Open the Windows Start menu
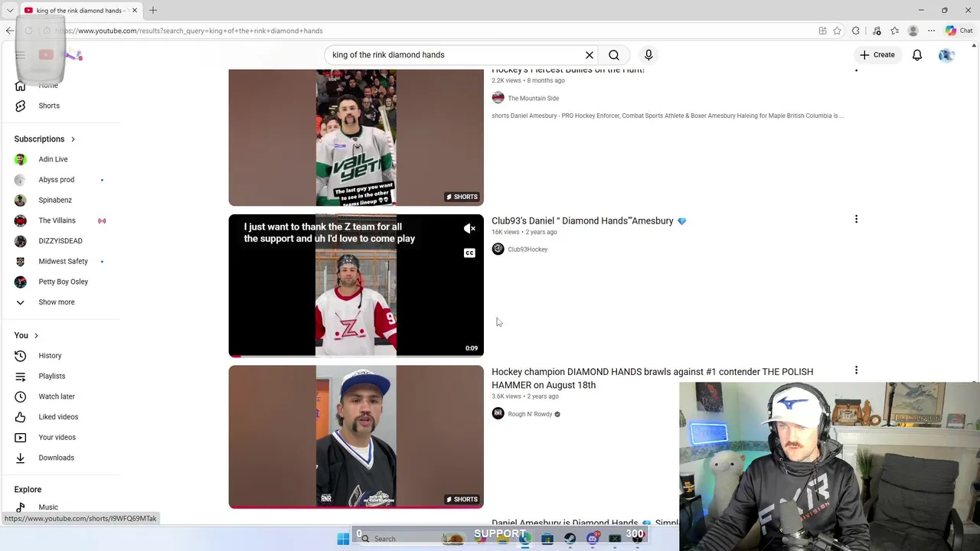 click(x=343, y=539)
